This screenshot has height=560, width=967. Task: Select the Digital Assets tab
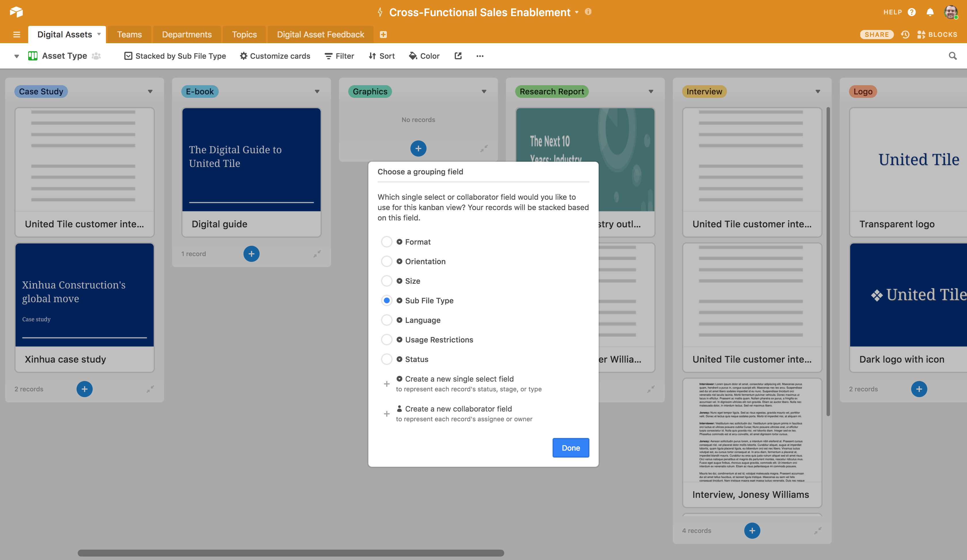click(64, 35)
